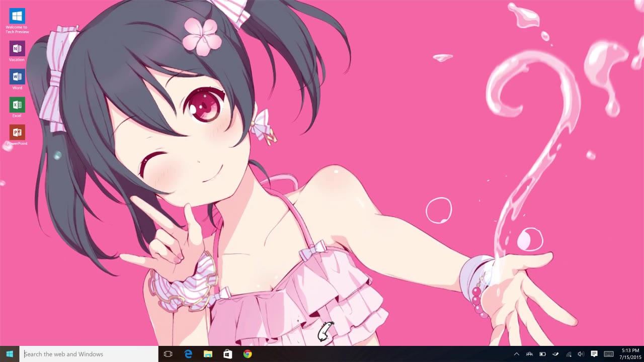Launch Google Chrome from the taskbar

pos(248,354)
